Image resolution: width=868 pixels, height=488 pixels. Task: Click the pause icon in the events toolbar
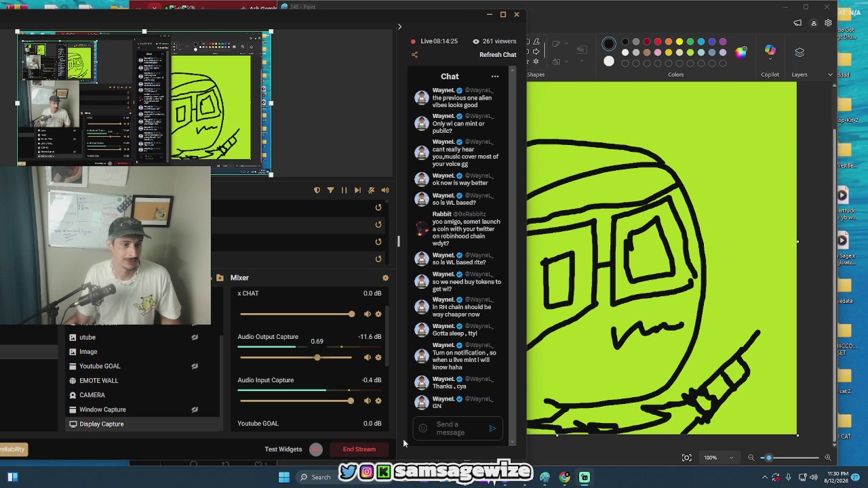tap(344, 190)
